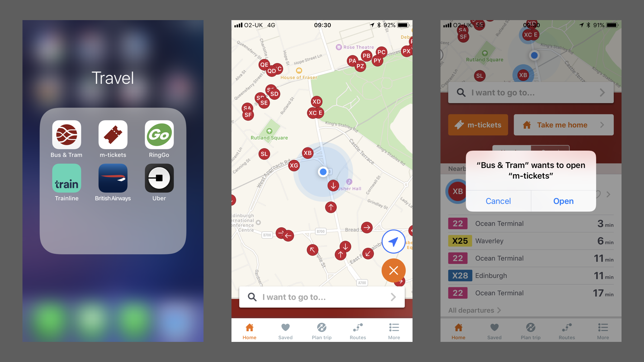Tap the search field I want to go to

click(322, 297)
